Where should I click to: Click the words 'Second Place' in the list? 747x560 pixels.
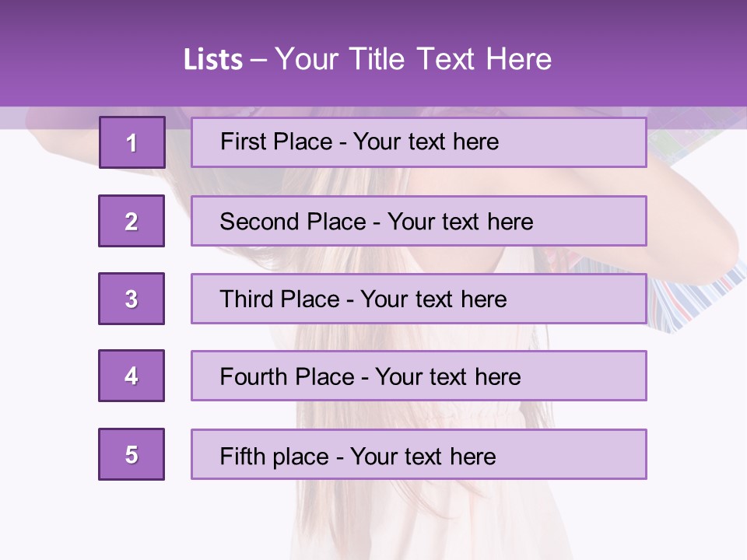293,222
